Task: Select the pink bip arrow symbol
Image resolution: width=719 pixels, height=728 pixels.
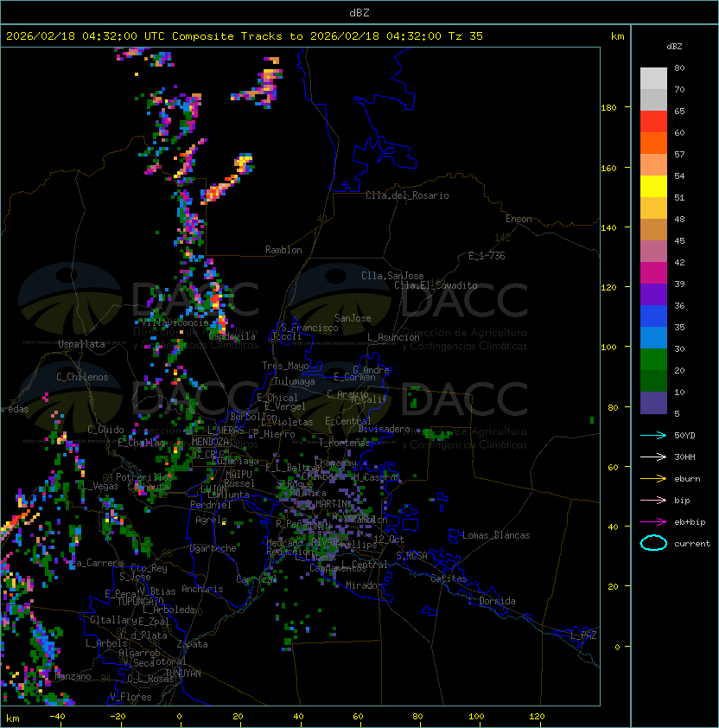Action: 653,500
